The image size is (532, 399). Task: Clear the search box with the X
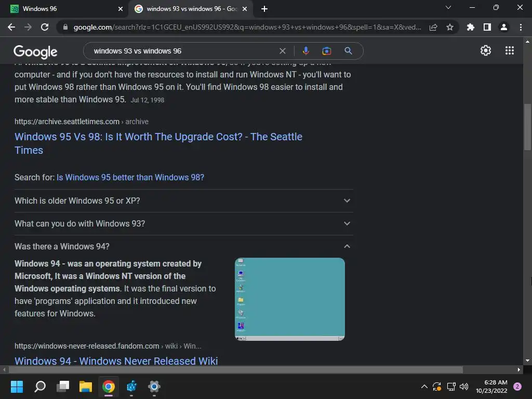point(282,51)
